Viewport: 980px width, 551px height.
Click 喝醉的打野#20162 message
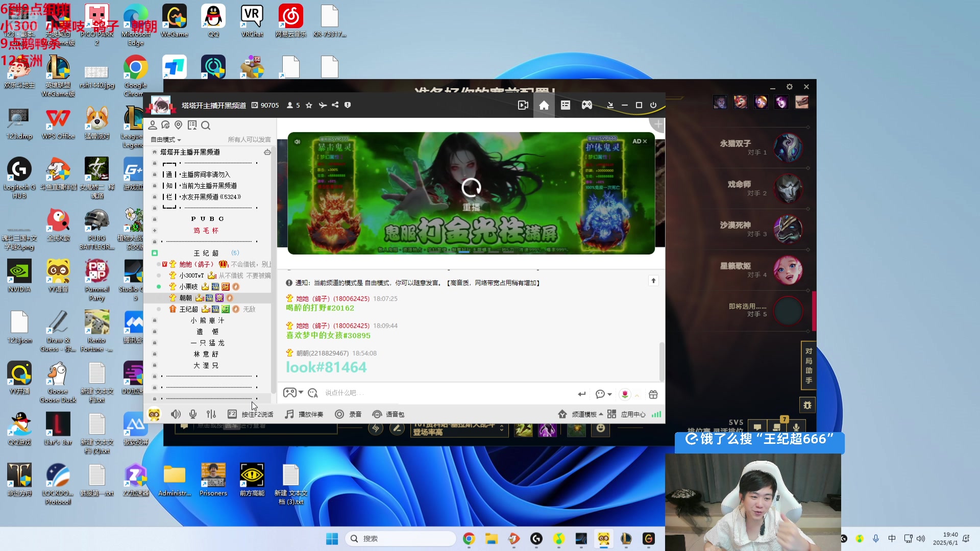(x=320, y=308)
